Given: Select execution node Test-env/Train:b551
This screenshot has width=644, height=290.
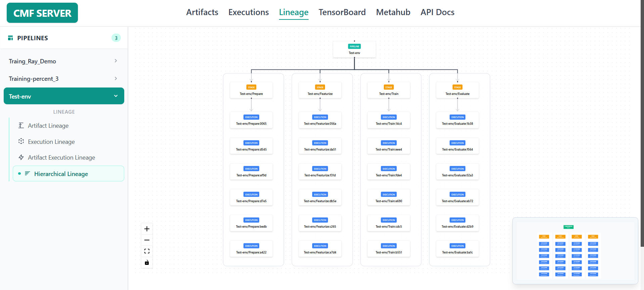Looking at the screenshot, I should (389, 249).
